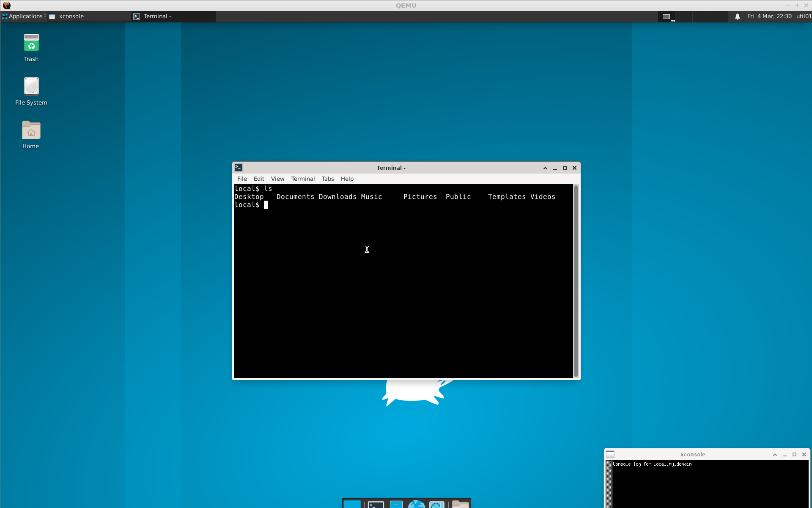Switch to first workspace in pager
The height and width of the screenshot is (508, 812).
[667, 17]
